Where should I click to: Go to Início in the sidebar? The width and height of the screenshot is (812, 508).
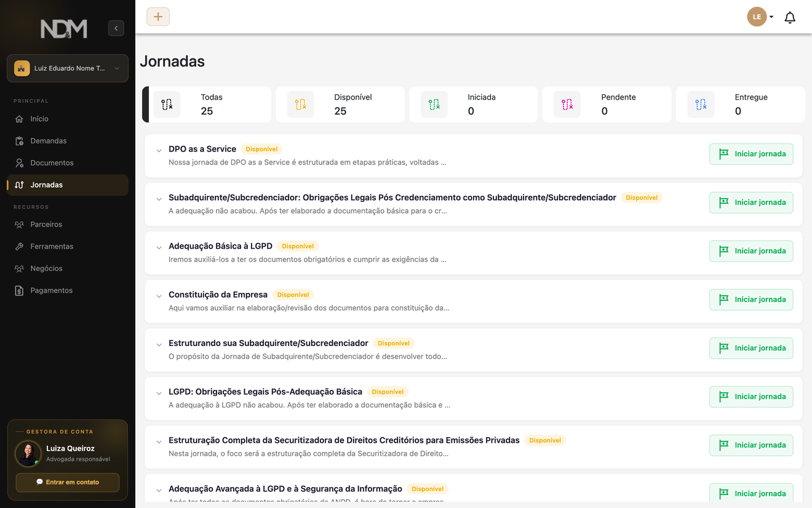click(x=68, y=119)
